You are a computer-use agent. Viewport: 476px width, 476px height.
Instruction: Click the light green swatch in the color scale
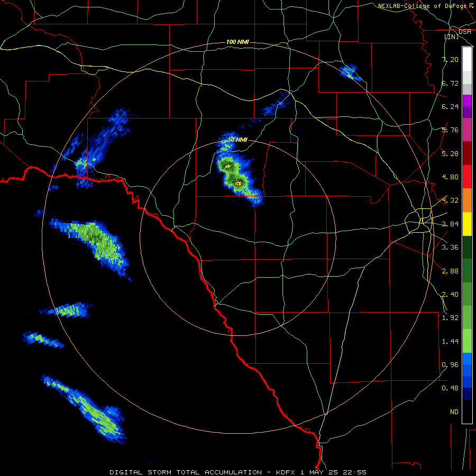467,341
